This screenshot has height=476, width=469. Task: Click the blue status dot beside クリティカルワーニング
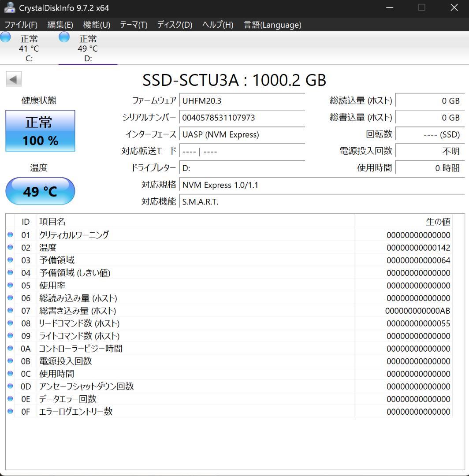point(10,234)
